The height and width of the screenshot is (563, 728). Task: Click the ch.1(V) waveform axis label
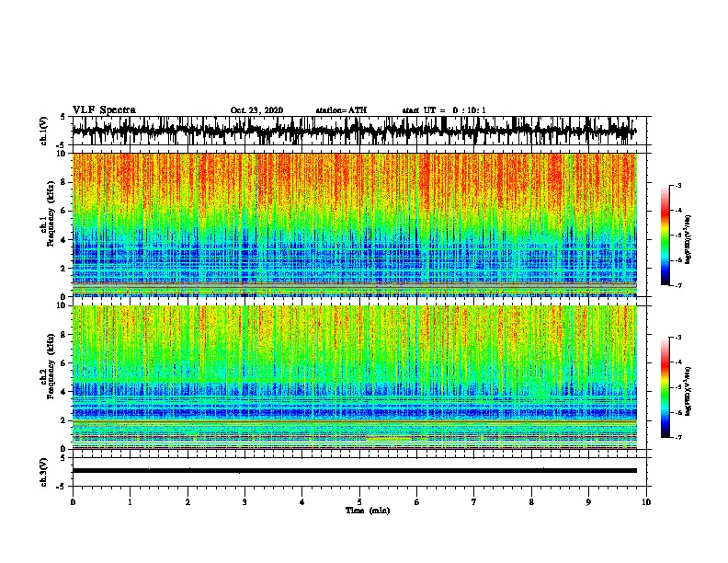point(44,131)
